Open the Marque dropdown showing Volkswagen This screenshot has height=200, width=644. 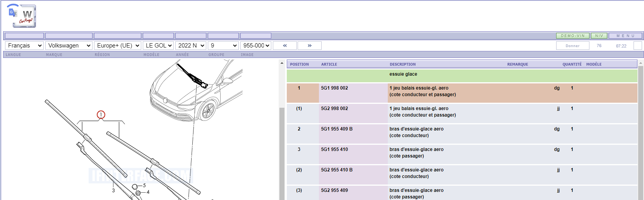point(69,46)
